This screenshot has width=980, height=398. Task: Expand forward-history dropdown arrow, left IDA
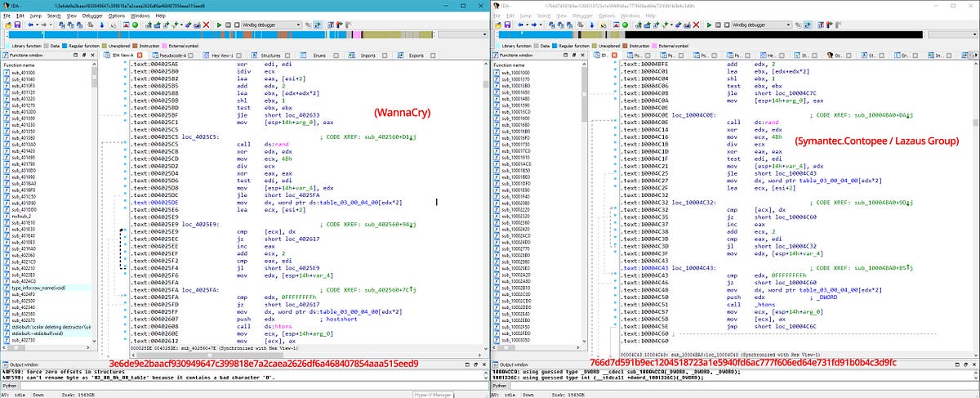coord(50,25)
